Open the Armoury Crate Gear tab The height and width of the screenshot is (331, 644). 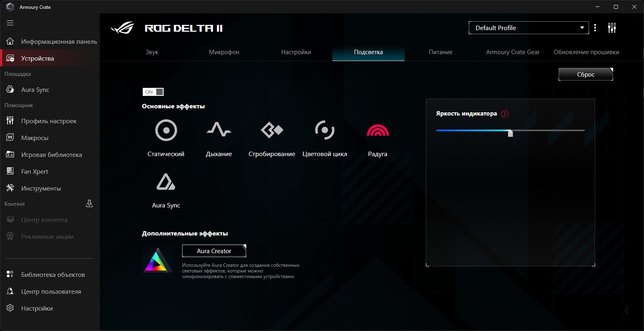(x=513, y=52)
